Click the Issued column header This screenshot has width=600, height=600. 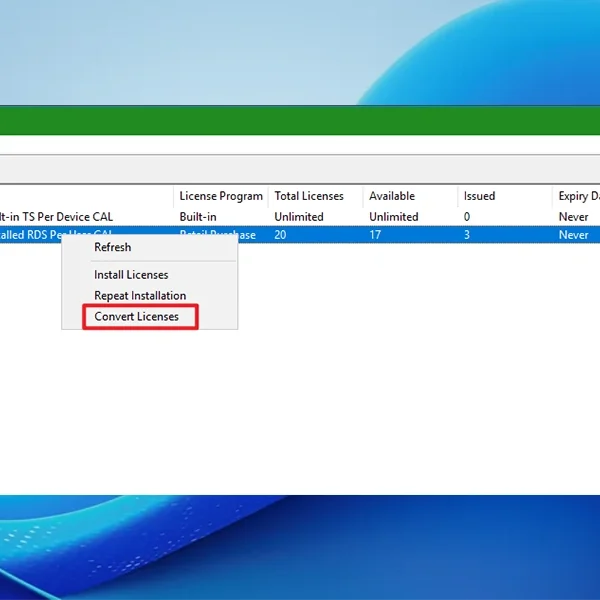[x=479, y=196]
